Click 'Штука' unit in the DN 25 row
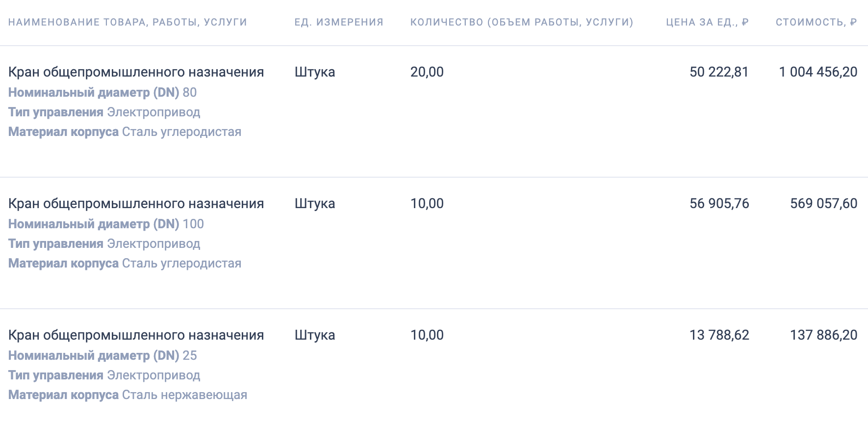Viewport: 868px width, 428px height. pyautogui.click(x=315, y=335)
